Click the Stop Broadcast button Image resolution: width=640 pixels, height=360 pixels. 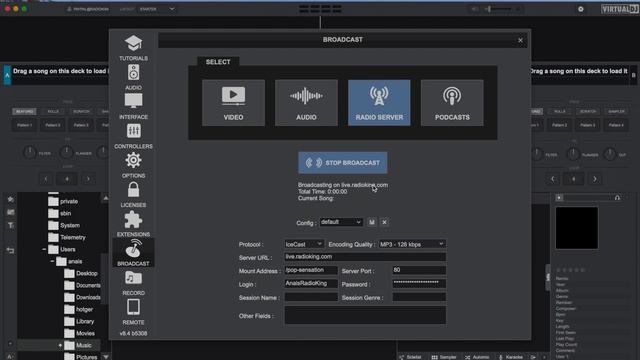(343, 163)
